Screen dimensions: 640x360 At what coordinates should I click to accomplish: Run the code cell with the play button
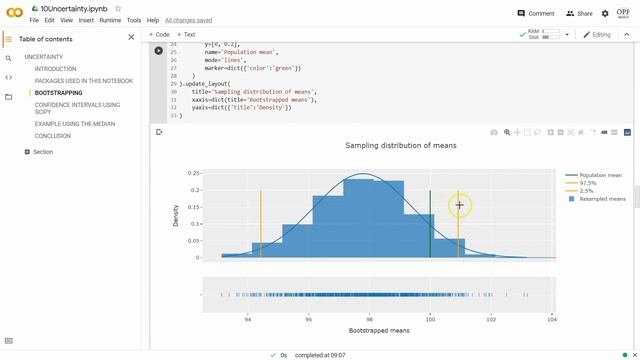pyautogui.click(x=159, y=51)
